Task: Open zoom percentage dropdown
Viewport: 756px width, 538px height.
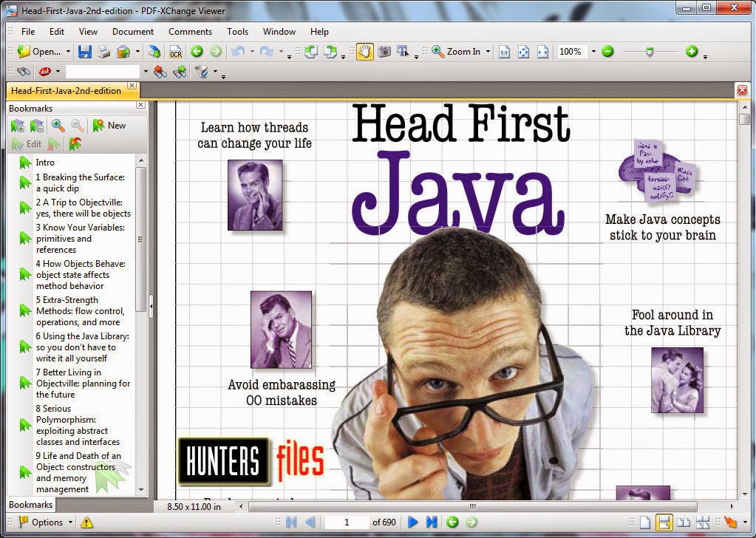Action: (593, 52)
